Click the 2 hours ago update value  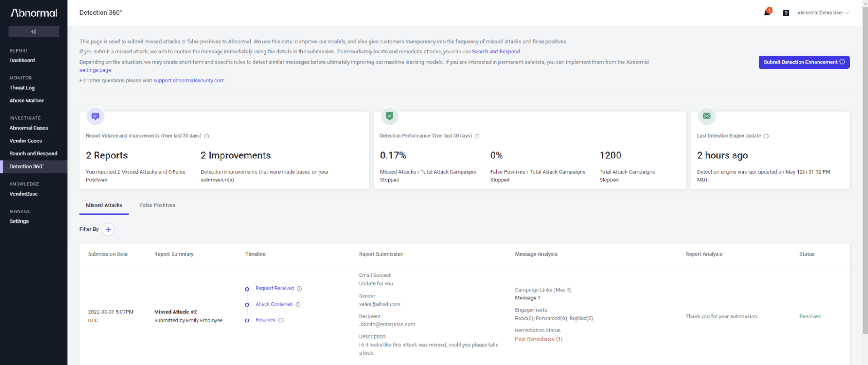click(722, 155)
